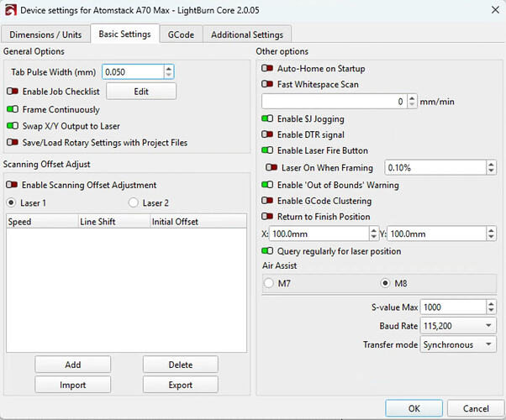Toggle Enable SJ Jogging switch
Screen dimensions: 506x420
click(267, 118)
